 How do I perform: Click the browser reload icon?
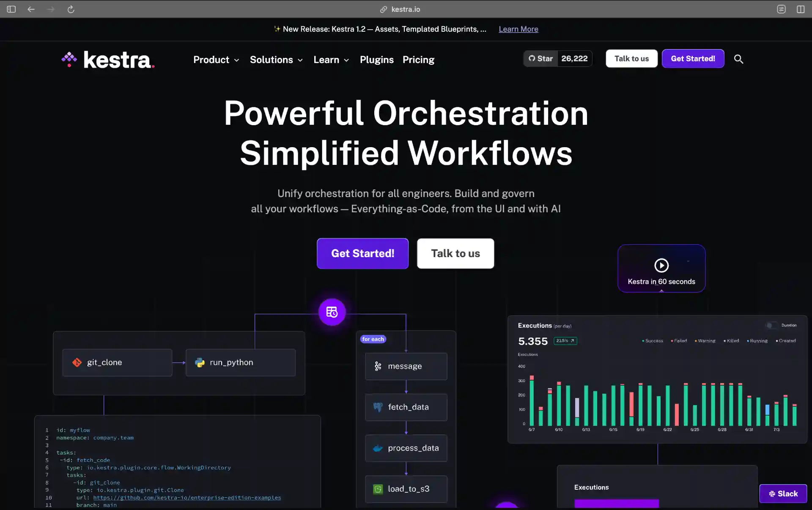tap(71, 9)
